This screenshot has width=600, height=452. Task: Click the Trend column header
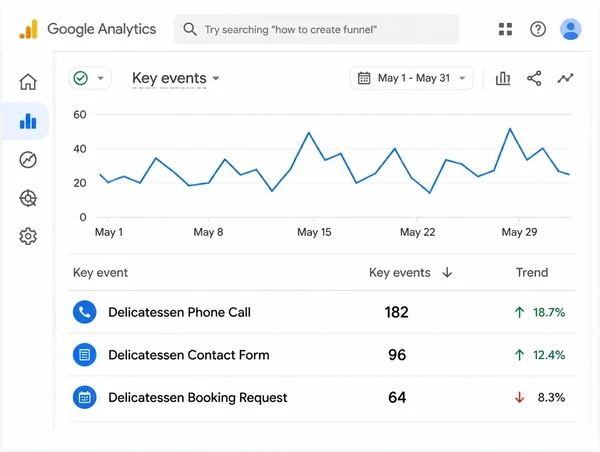coord(532,273)
